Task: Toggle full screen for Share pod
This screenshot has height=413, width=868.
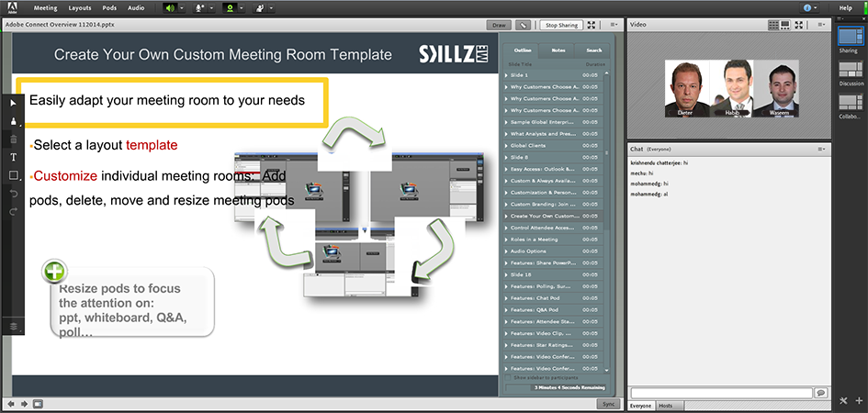Action: 592,25
